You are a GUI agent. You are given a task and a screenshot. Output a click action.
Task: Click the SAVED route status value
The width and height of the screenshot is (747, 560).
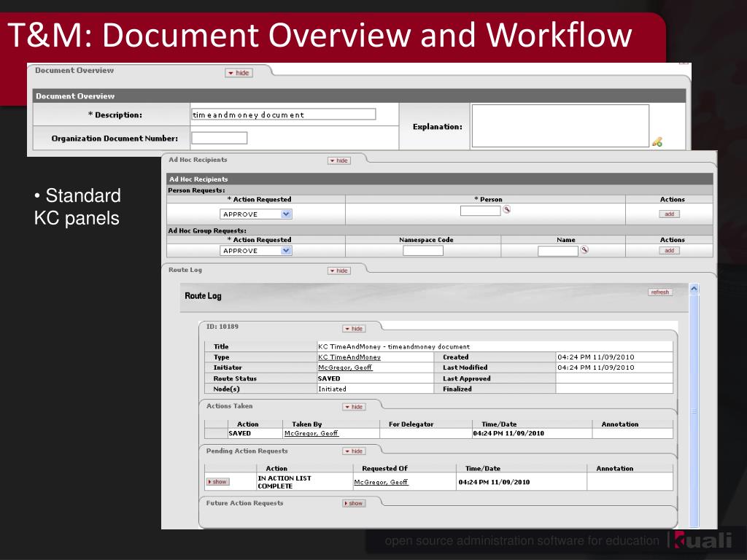click(329, 378)
